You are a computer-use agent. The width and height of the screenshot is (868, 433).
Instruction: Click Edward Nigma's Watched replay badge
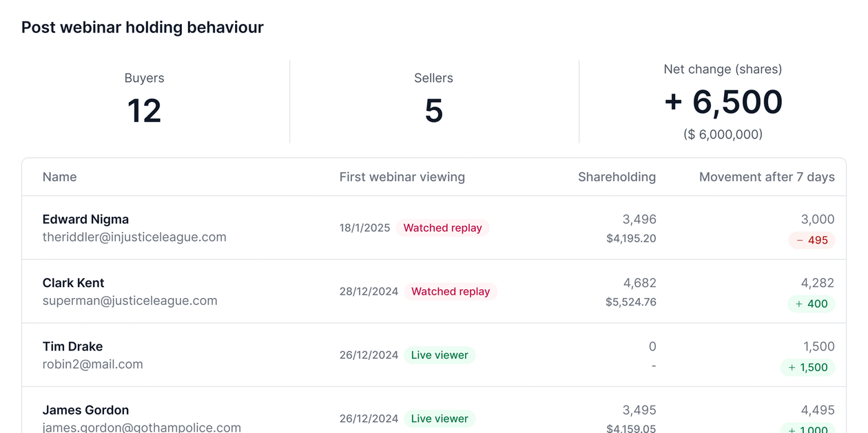(442, 228)
